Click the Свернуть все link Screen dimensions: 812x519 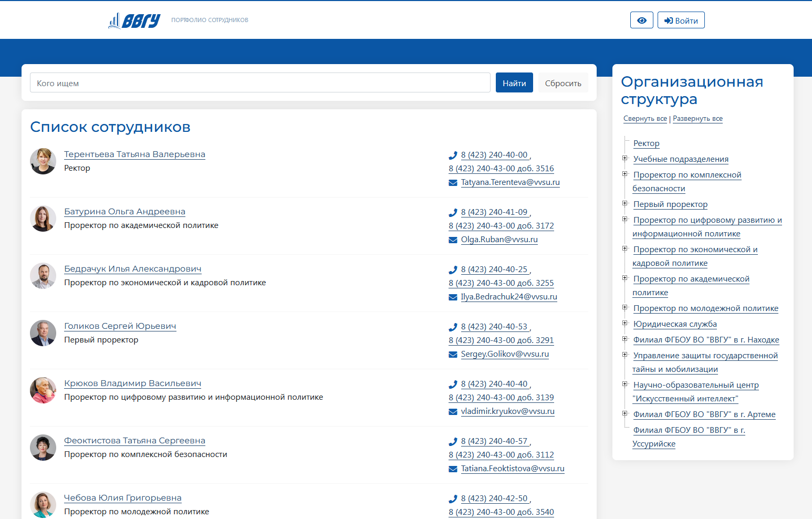(645, 119)
